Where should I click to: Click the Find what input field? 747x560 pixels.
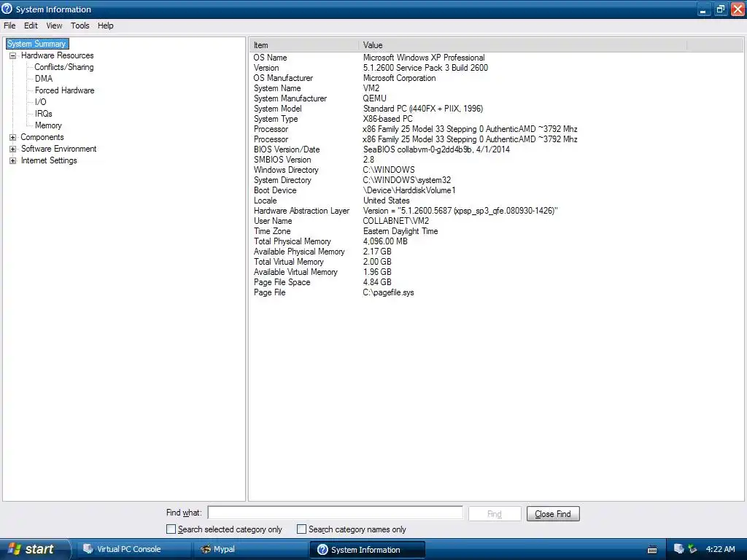335,513
